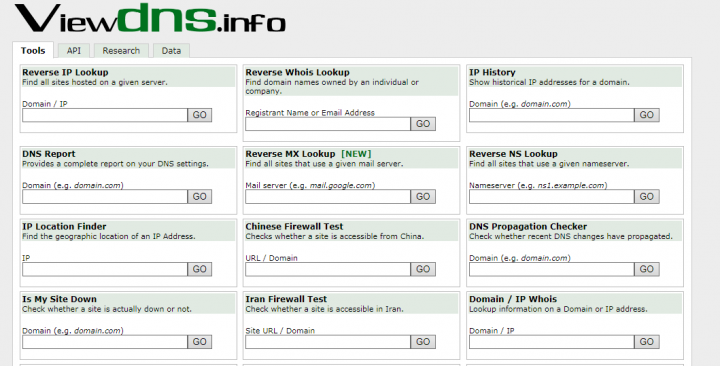Click 'Show historical IP addresses for a domain.'

[549, 82]
